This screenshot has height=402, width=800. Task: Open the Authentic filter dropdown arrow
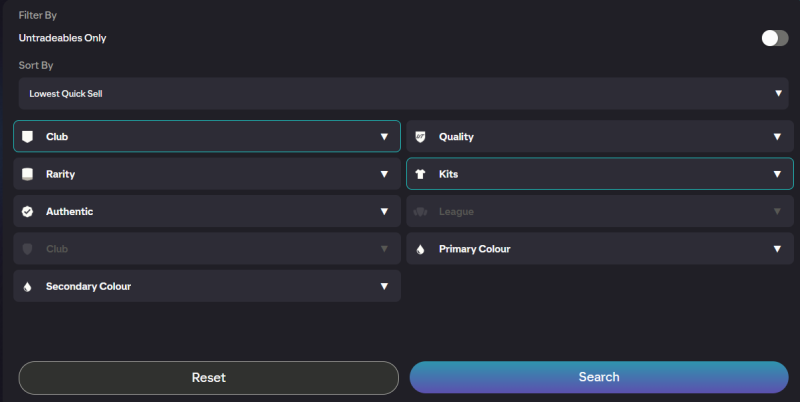tap(384, 212)
